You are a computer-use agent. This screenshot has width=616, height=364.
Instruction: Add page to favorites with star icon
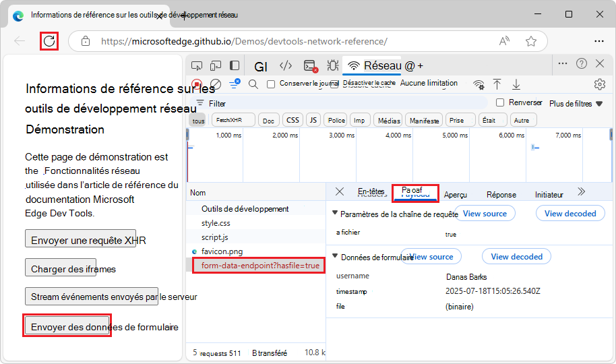(531, 41)
